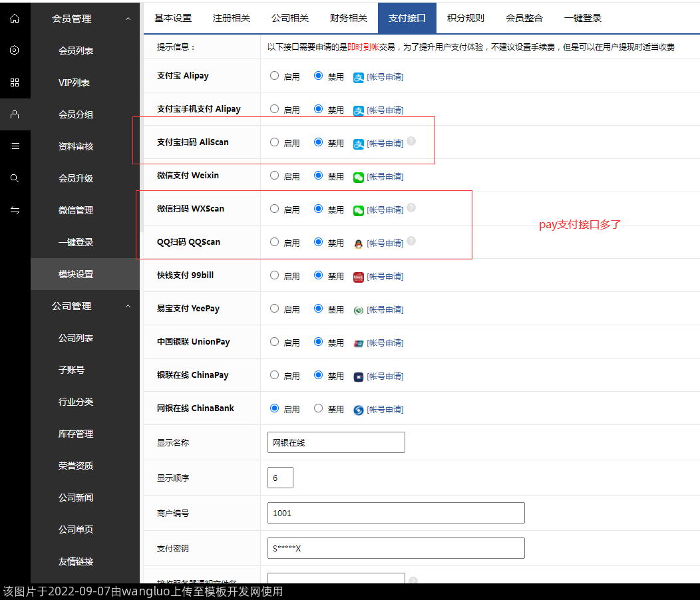The height and width of the screenshot is (600, 700).
Task: Click 帐号申请 link for 快钱支付 99bill
Action: coord(385,277)
